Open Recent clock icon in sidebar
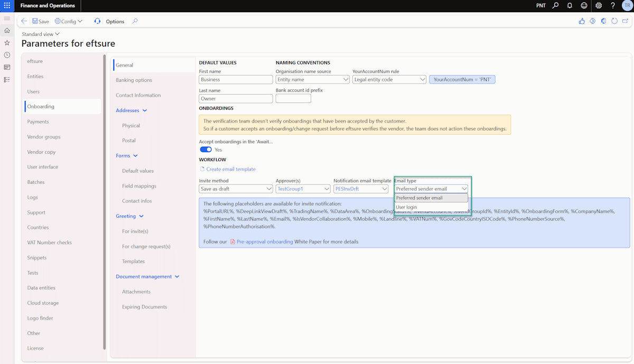 [7, 55]
